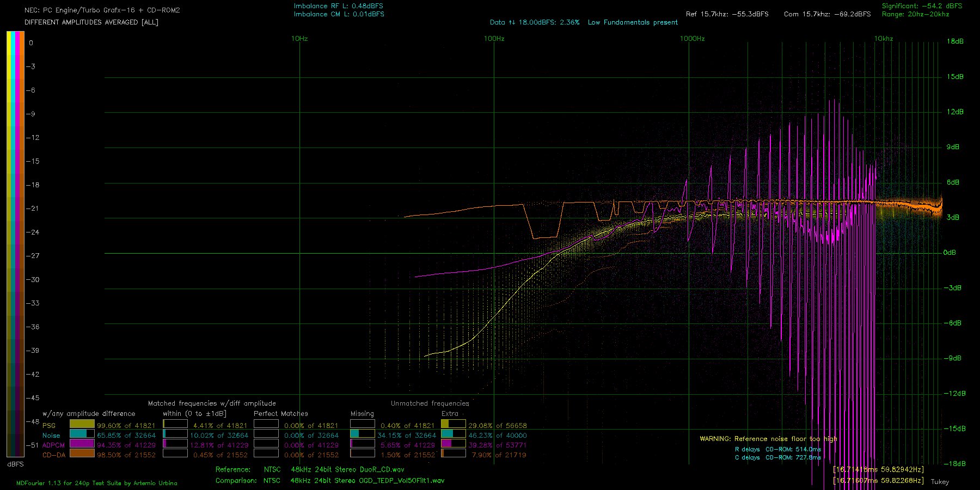Click 'Com 15.7khz: -69.2dBFS' value
This screenshot has height=490, width=980.
tap(827, 14)
